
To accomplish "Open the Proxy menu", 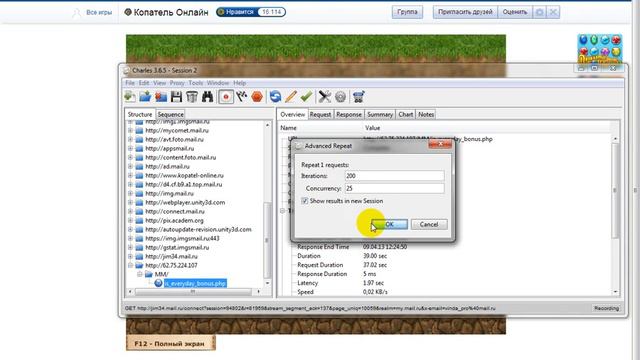I will 177,83.
